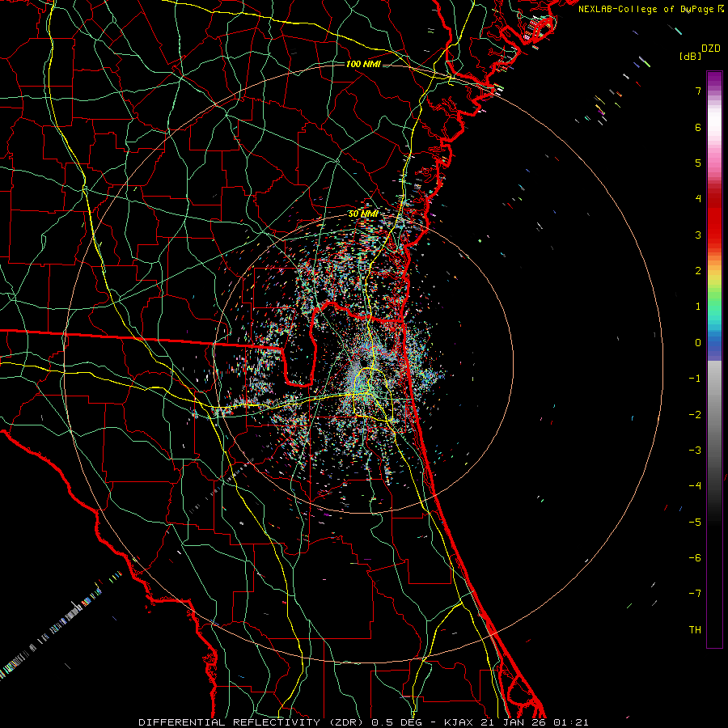
Task: Click the TH threshold label on scale
Action: pyautogui.click(x=695, y=629)
